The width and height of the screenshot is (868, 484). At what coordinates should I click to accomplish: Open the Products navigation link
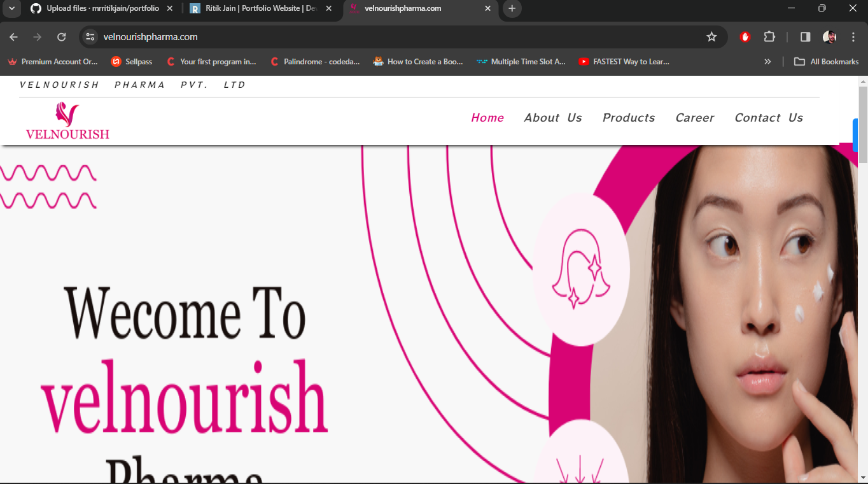(x=629, y=118)
